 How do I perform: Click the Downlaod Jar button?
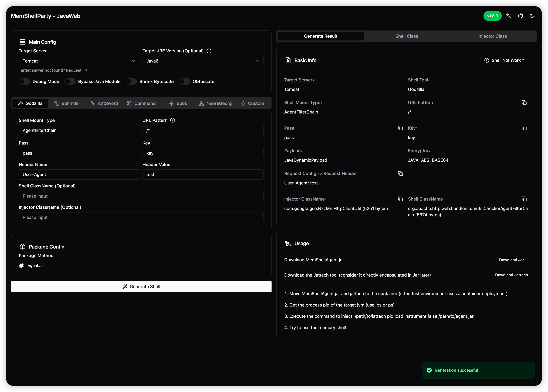click(x=511, y=260)
